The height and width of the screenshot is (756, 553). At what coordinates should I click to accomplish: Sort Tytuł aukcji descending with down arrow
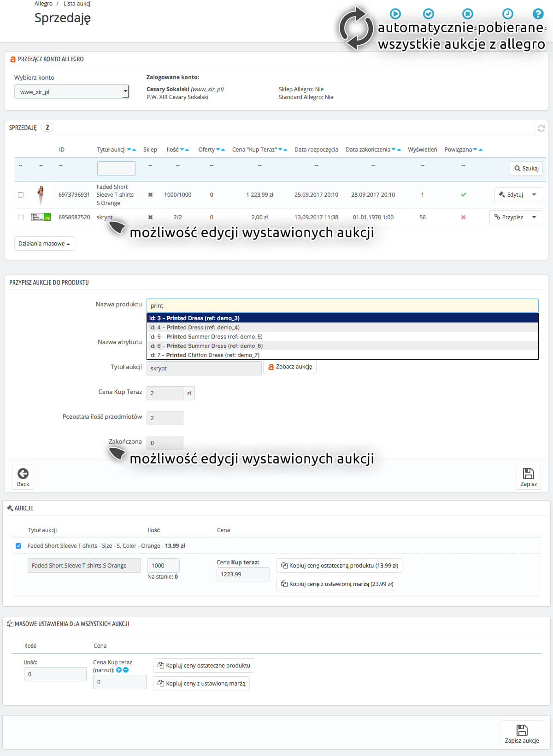point(129,150)
